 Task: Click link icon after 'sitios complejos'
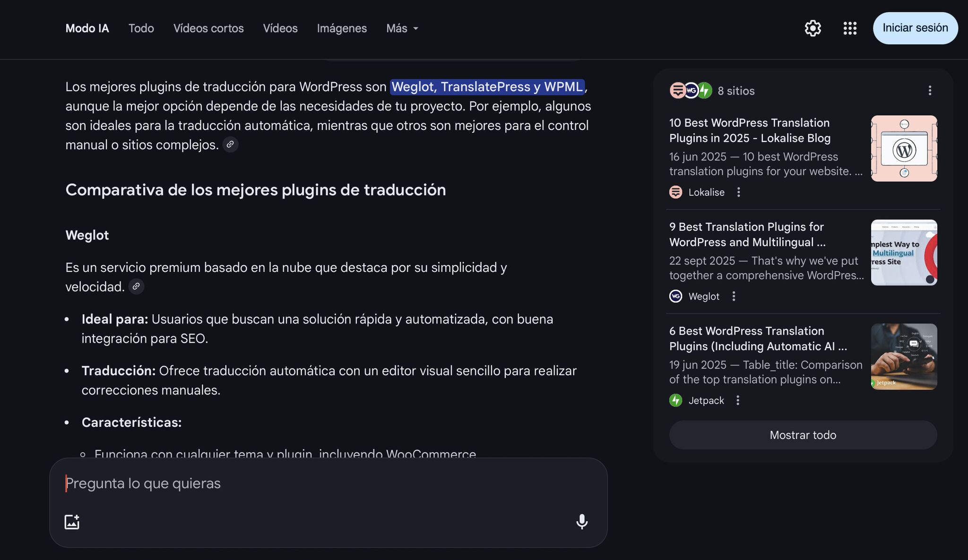click(x=230, y=145)
